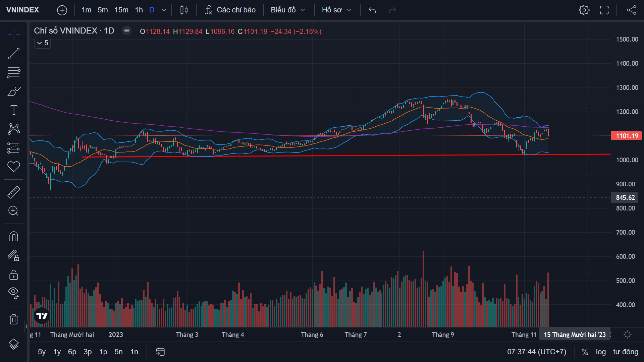Select the Fibonacci retracement tool
Screen dimensions: 644x362
point(14,72)
